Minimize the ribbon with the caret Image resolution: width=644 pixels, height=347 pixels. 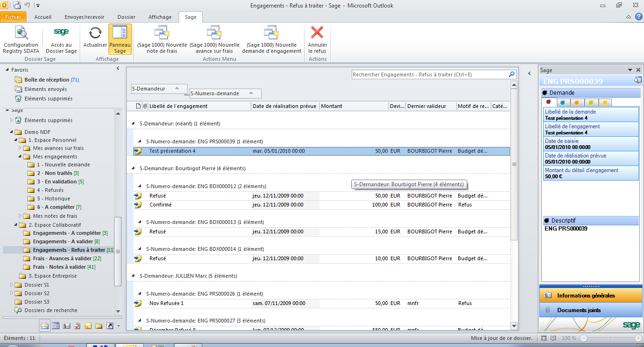click(x=628, y=17)
